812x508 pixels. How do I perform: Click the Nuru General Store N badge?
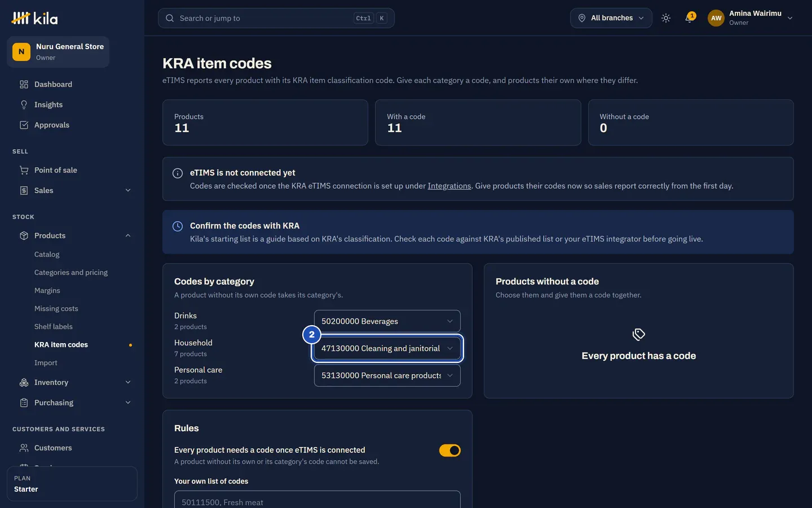pyautogui.click(x=21, y=51)
